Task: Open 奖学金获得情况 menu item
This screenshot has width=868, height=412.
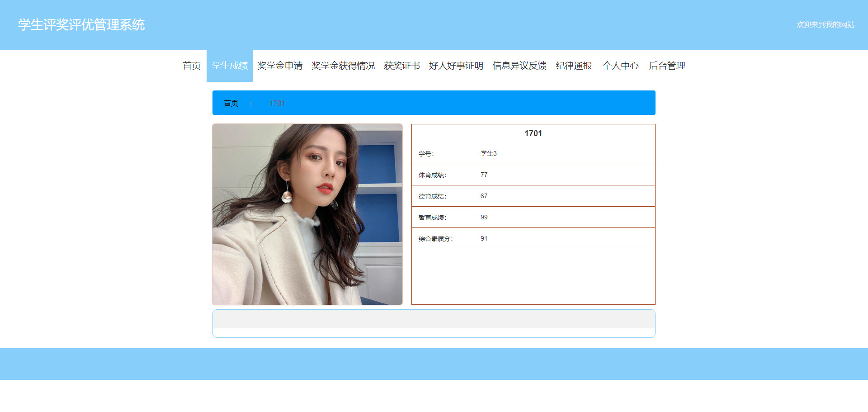Action: coord(343,66)
